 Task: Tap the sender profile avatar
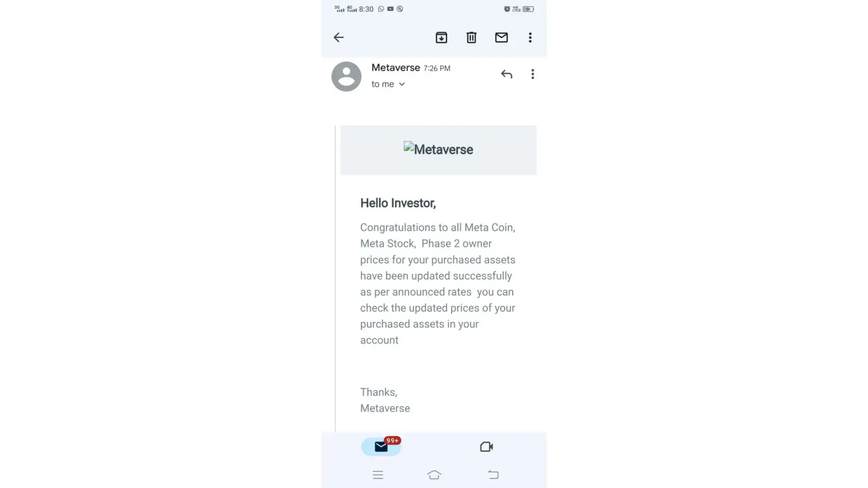(346, 77)
